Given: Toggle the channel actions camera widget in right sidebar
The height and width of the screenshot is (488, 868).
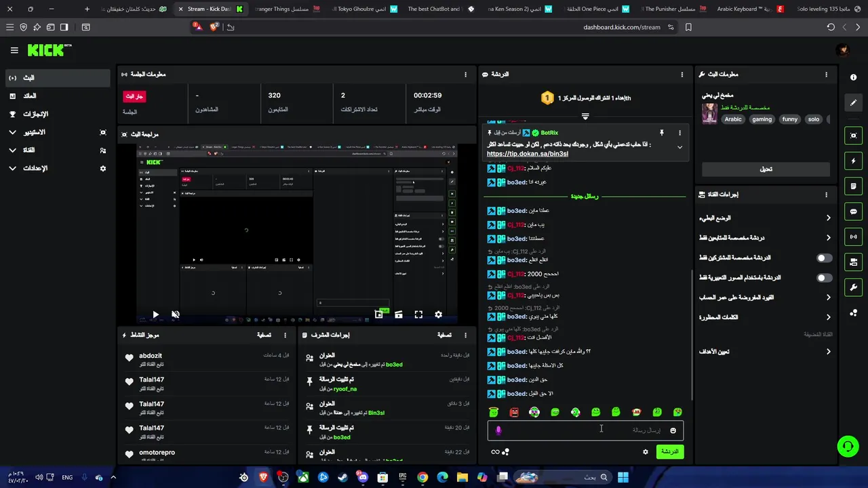Looking at the screenshot, I should (853, 262).
